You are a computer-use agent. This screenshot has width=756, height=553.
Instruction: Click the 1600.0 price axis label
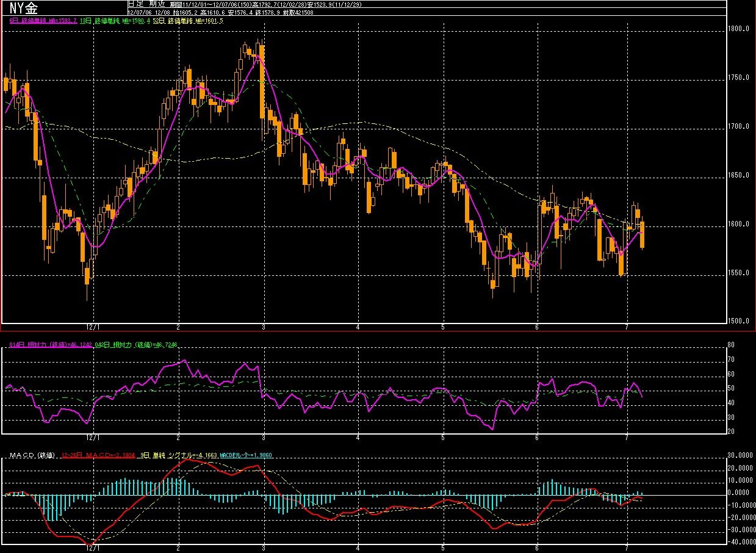tap(739, 224)
